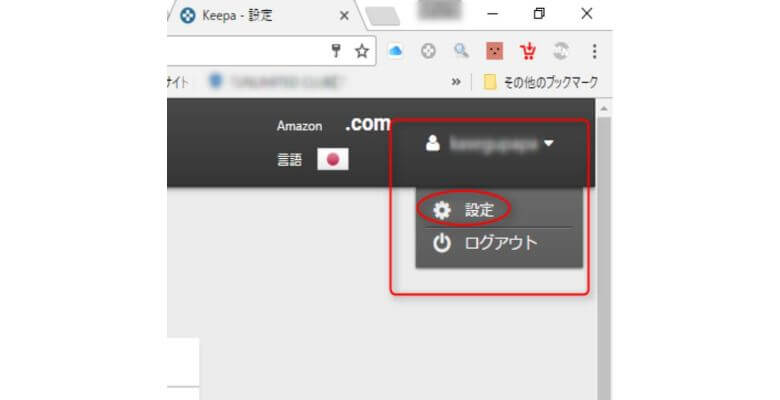Viewport: 780px width, 400px height.
Task: Click the red shopping cart extension icon
Action: coord(528,51)
